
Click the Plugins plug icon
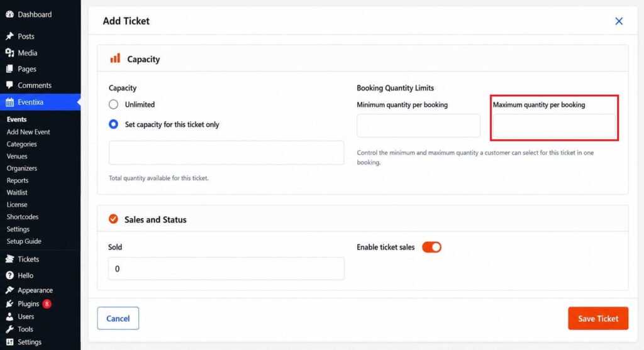click(9, 304)
